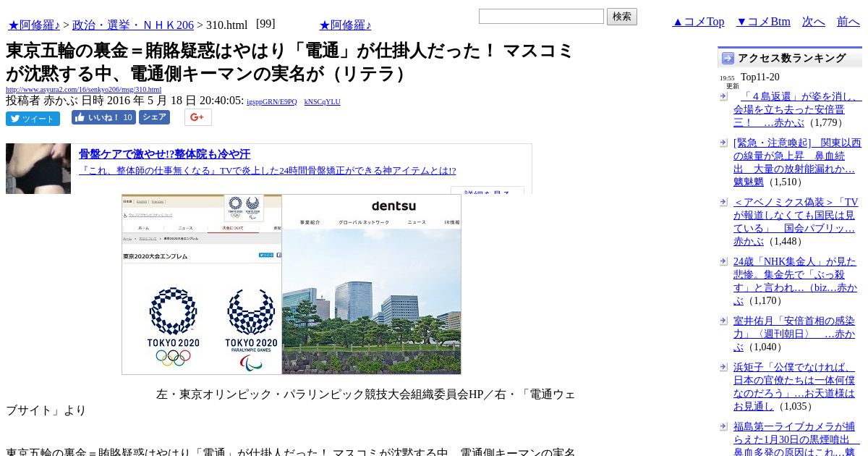Share via Google+ icon button

pos(198,117)
